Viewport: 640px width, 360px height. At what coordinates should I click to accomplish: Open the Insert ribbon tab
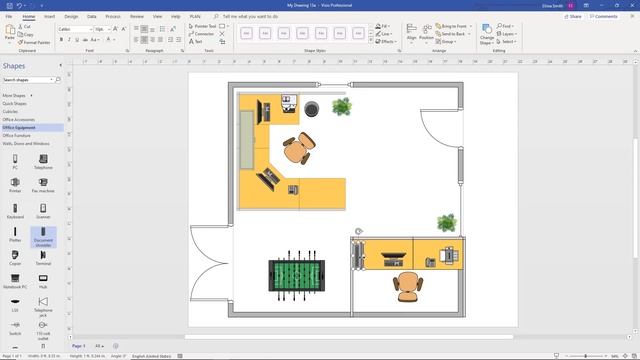click(49, 16)
